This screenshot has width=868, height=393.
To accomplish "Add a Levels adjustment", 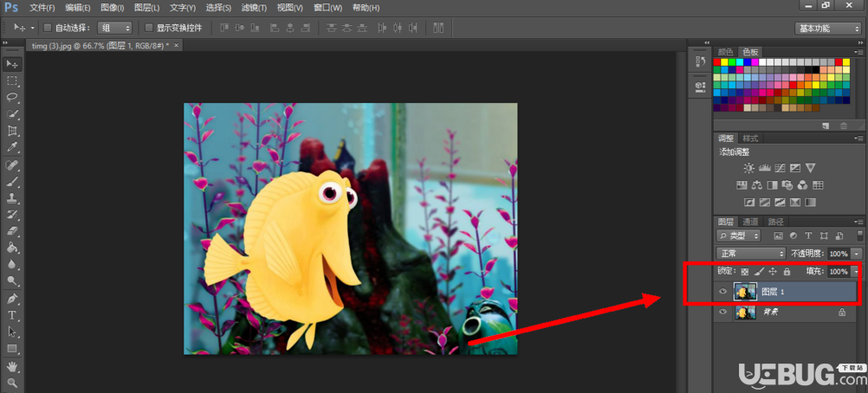I will (765, 168).
